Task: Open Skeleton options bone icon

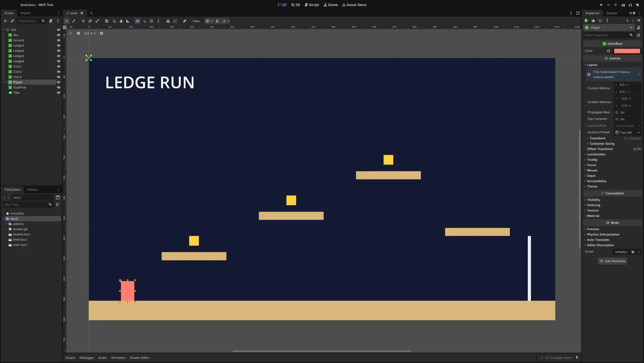Action: coord(185,21)
